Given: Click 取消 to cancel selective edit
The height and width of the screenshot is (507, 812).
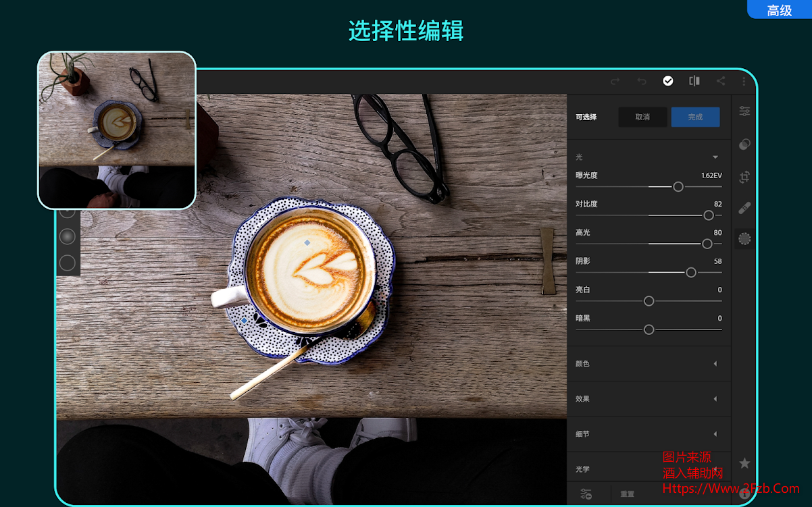Looking at the screenshot, I should tap(642, 117).
